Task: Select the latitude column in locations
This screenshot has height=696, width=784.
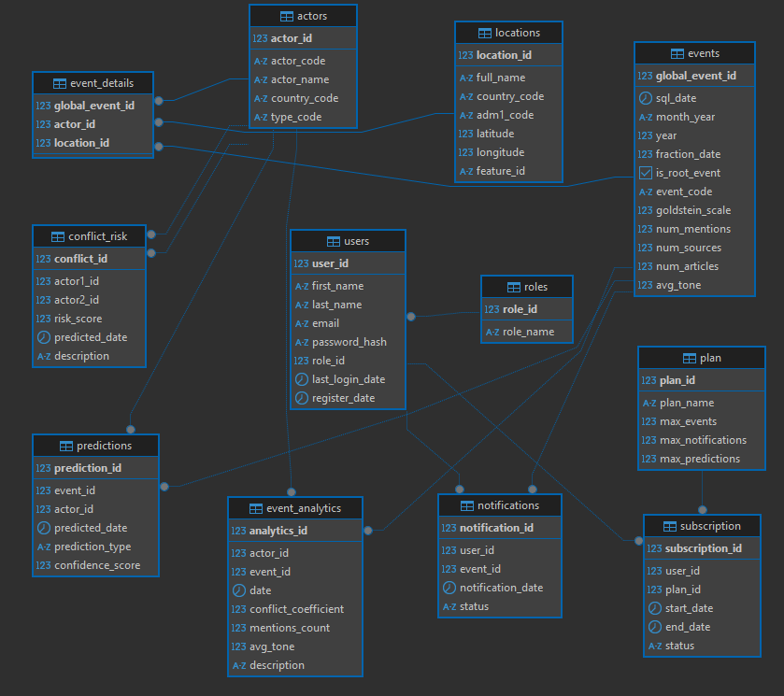Action: (500, 134)
